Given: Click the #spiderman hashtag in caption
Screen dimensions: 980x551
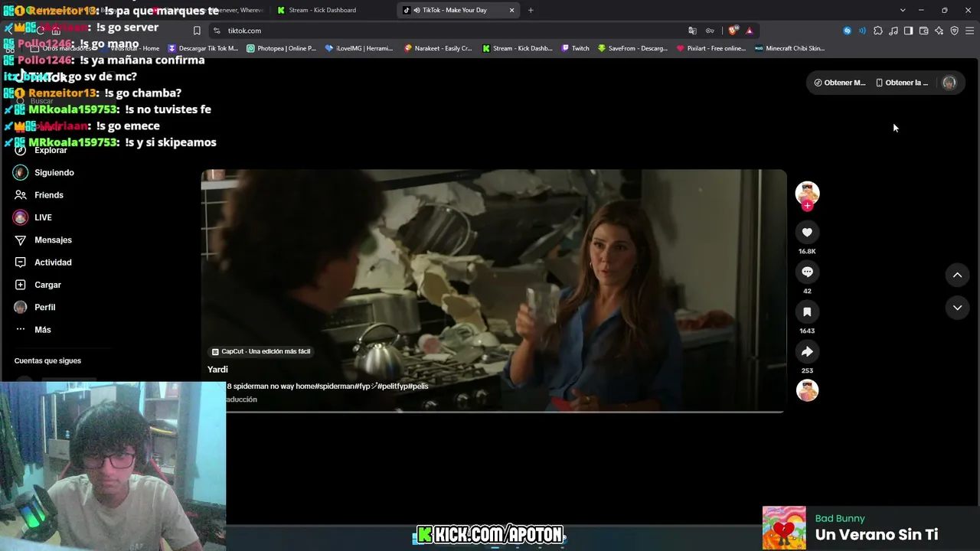Looking at the screenshot, I should click(335, 386).
